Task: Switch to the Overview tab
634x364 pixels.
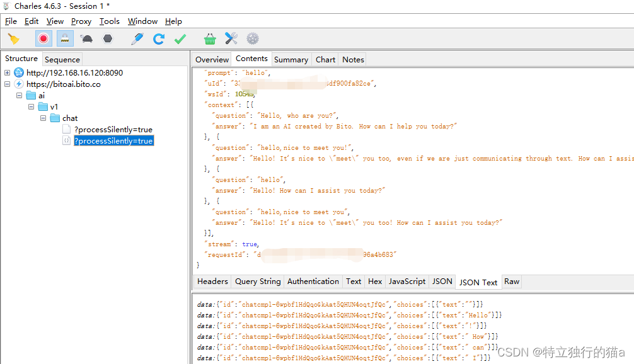Action: [x=212, y=59]
